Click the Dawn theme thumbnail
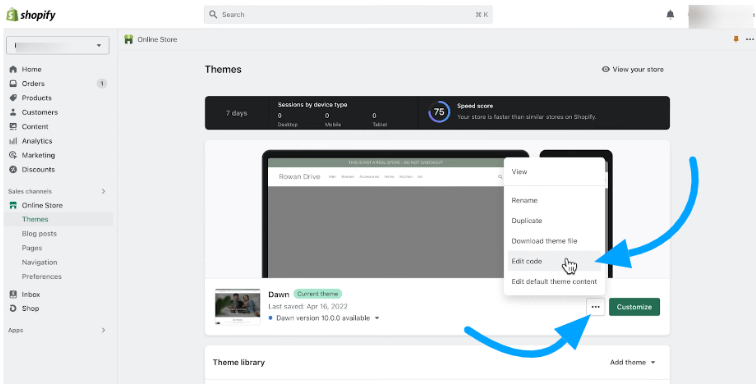Image resolution: width=756 pixels, height=385 pixels. pos(238,306)
